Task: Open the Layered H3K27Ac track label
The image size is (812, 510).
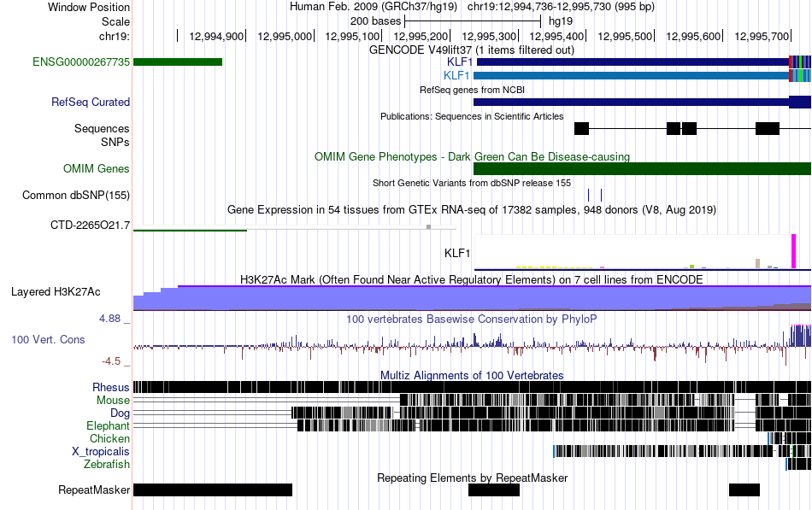Action: coord(56,292)
